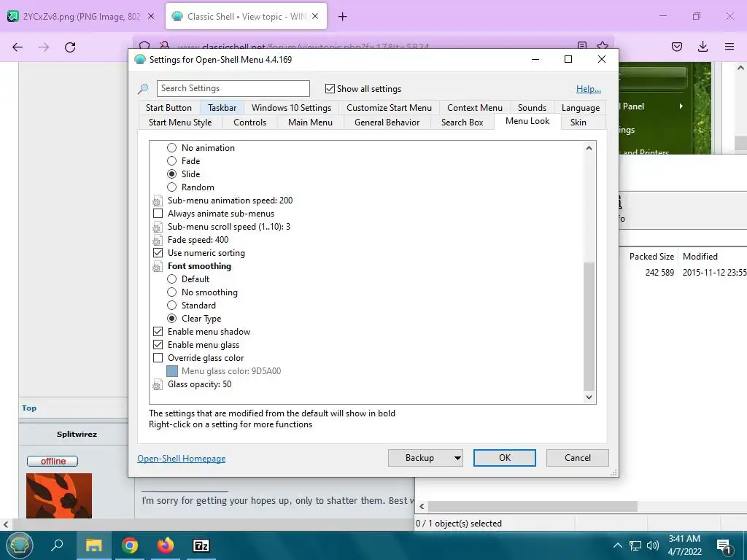Go to the General Behavior tab
Viewport: 747px width, 560px height.
(x=387, y=122)
